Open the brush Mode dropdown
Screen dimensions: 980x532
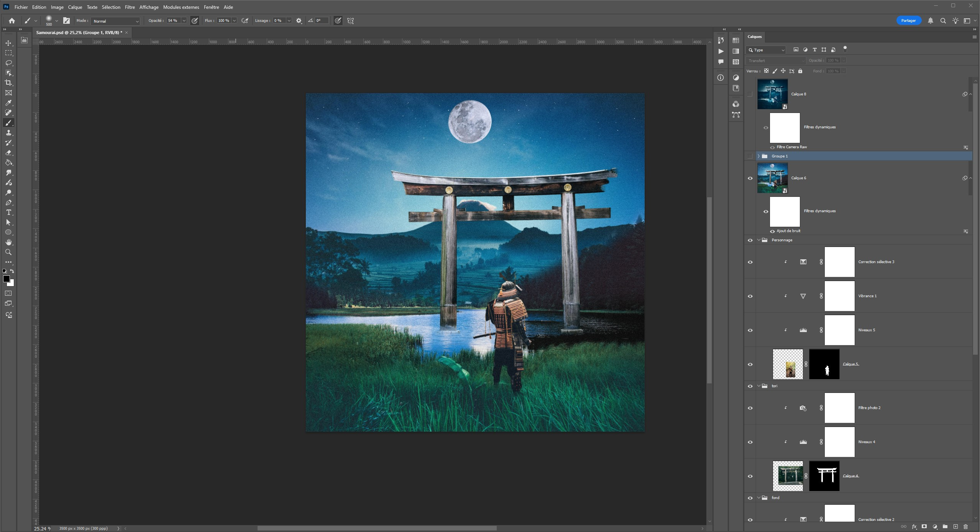point(116,21)
